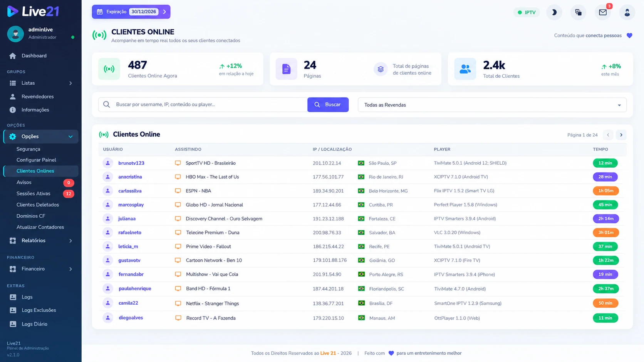Screen dimensions: 644x362
Task: Open the windows/copy icon in header
Action: [578, 12]
